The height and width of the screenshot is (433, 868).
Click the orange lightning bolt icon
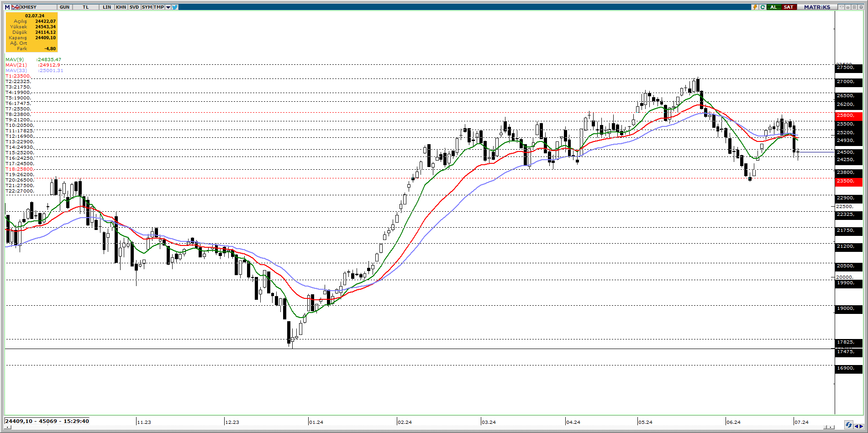click(x=755, y=7)
